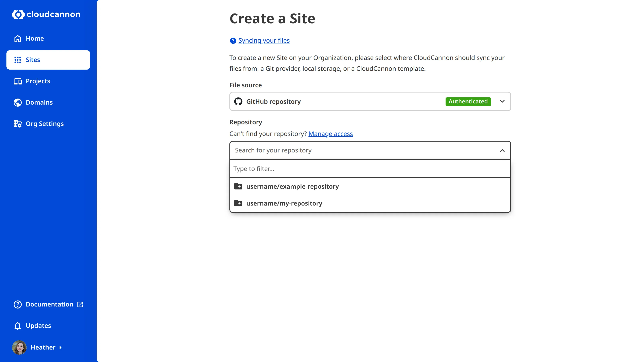This screenshot has height=362, width=644.
Task: Select username/example-repository option
Action: (x=370, y=186)
